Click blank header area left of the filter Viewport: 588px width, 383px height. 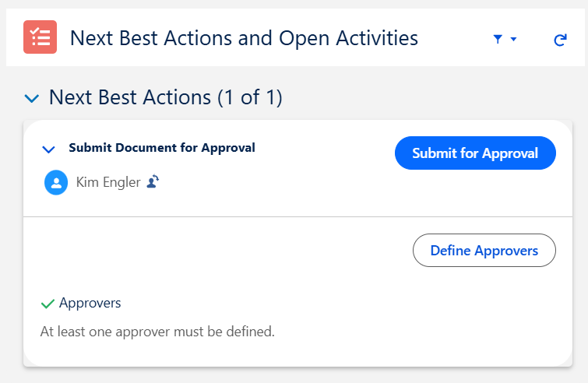[x=456, y=38]
